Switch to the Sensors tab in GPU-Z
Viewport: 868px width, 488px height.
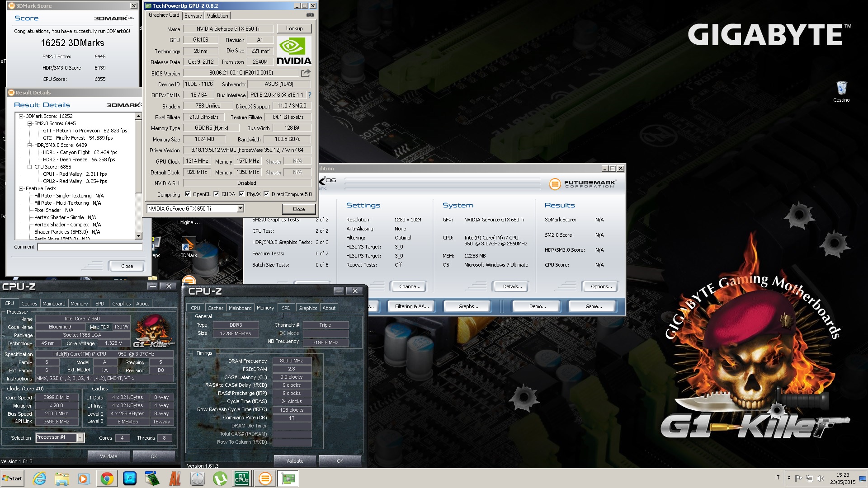click(x=193, y=15)
